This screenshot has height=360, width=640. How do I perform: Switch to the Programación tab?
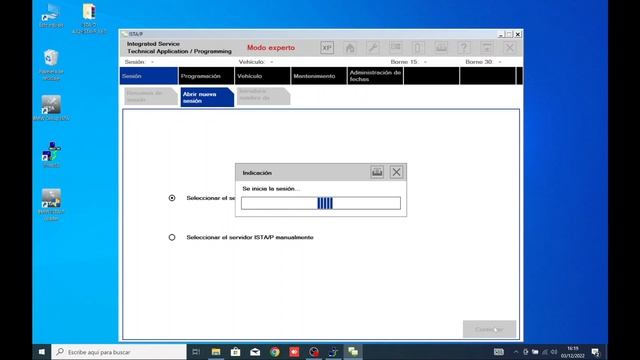coord(207,76)
